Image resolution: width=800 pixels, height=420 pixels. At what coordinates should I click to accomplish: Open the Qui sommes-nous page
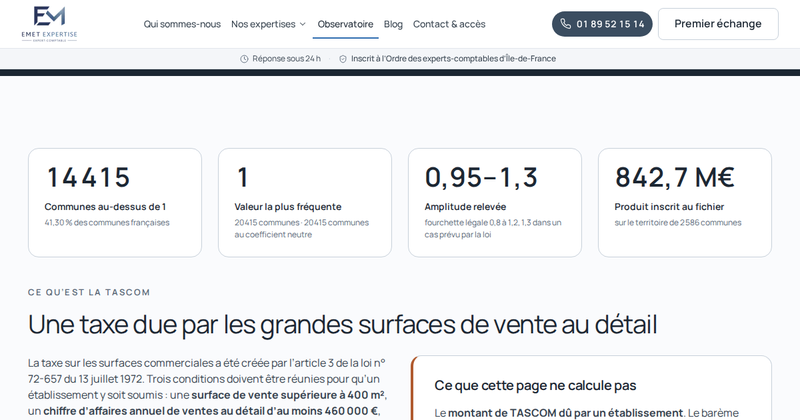[x=182, y=24]
